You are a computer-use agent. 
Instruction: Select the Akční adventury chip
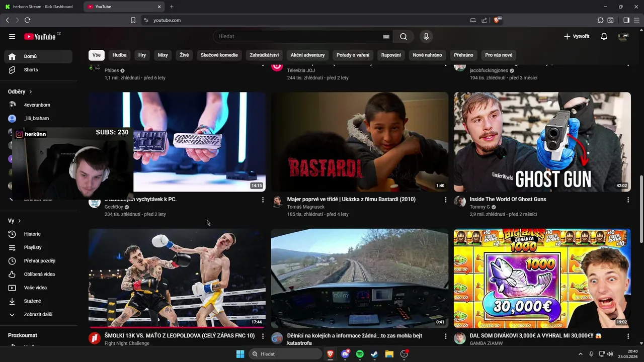pos(307,55)
